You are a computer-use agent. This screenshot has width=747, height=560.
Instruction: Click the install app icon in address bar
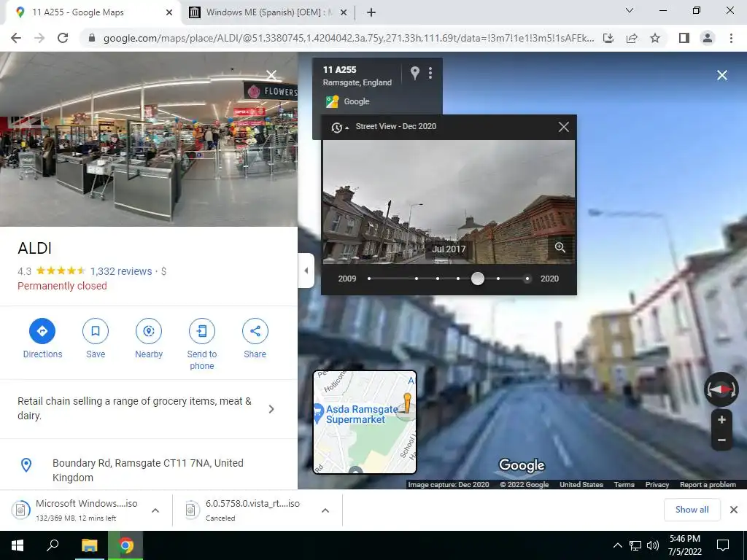coord(608,38)
